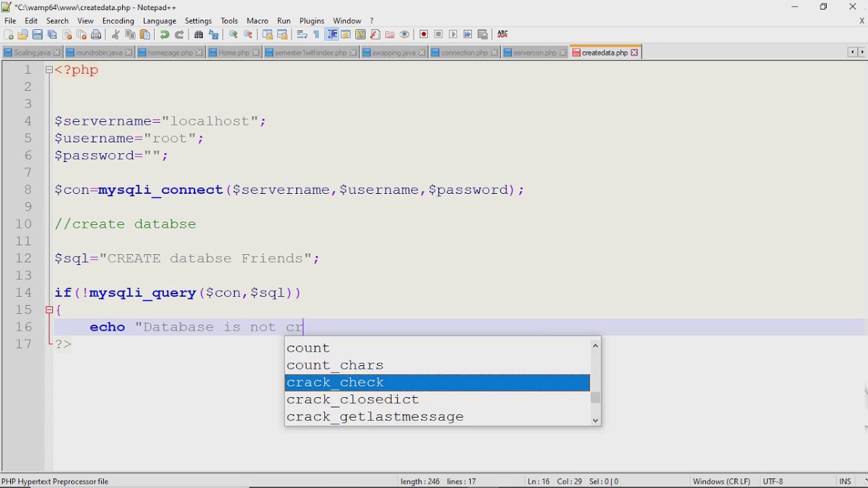This screenshot has width=868, height=488.
Task: Save the current recorded macro icon
Action: [482, 35]
